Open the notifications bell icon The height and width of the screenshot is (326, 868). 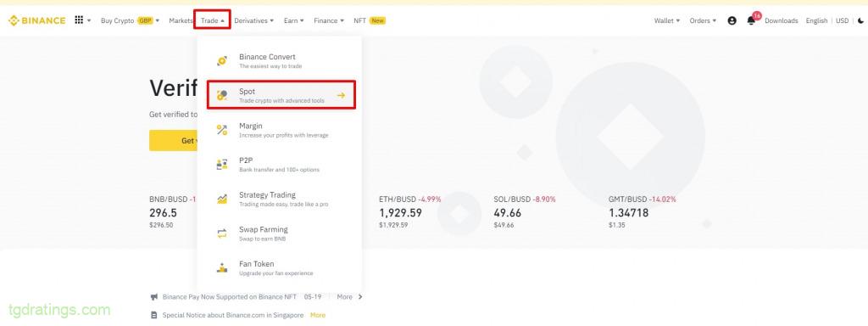(751, 20)
